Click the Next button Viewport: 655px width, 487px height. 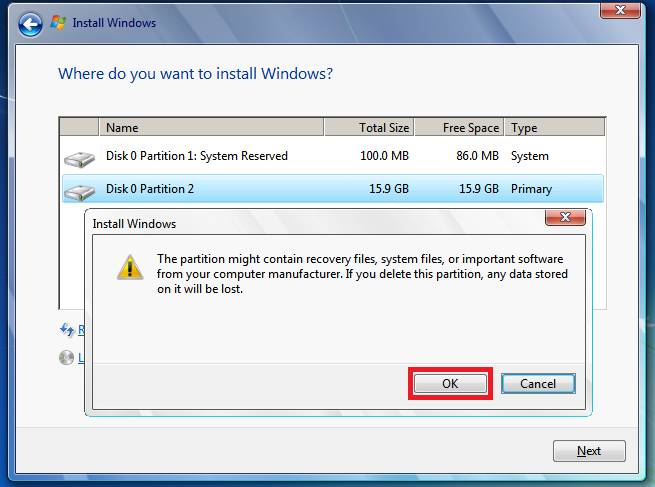tap(589, 451)
